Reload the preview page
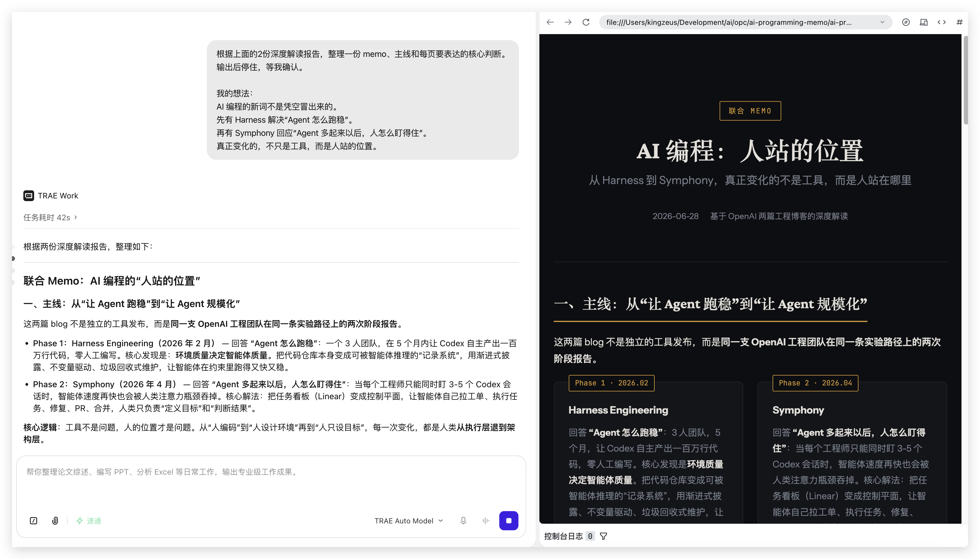This screenshot has height=559, width=980. click(x=586, y=22)
